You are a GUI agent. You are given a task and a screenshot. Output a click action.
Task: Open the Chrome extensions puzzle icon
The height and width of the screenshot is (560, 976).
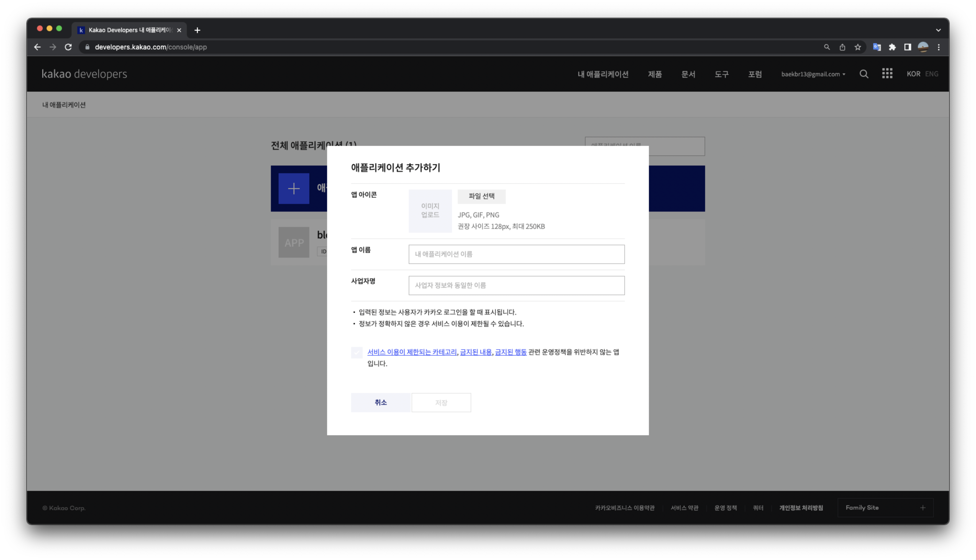coord(892,47)
